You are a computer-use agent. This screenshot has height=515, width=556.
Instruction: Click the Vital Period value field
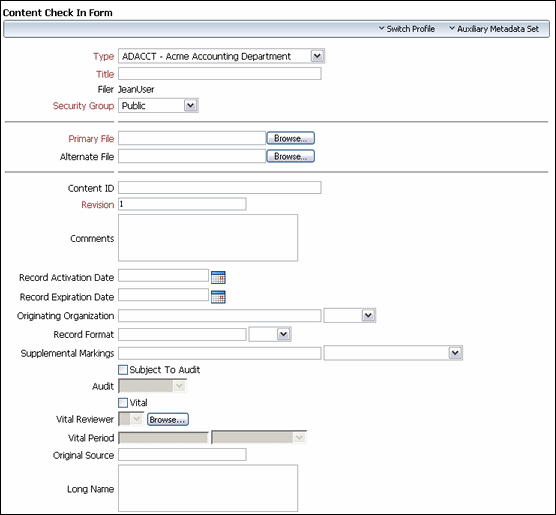click(163, 438)
